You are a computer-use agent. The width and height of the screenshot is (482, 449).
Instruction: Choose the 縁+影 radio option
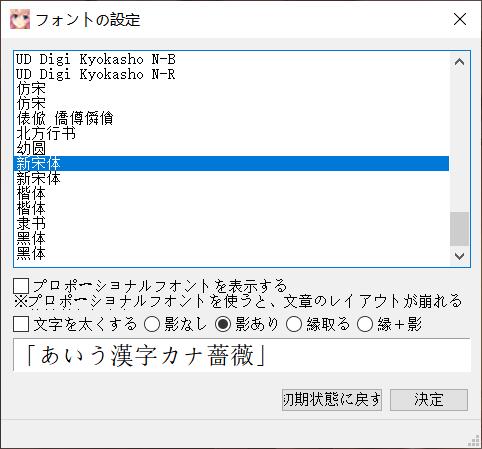(x=365, y=324)
